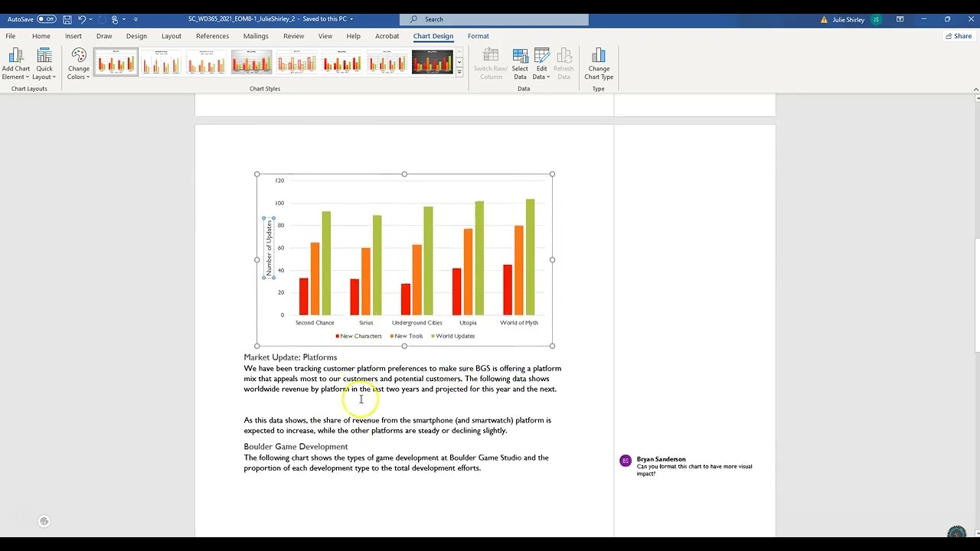The height and width of the screenshot is (551, 980).
Task: Apply the first chart style thumbnail
Action: click(x=116, y=62)
